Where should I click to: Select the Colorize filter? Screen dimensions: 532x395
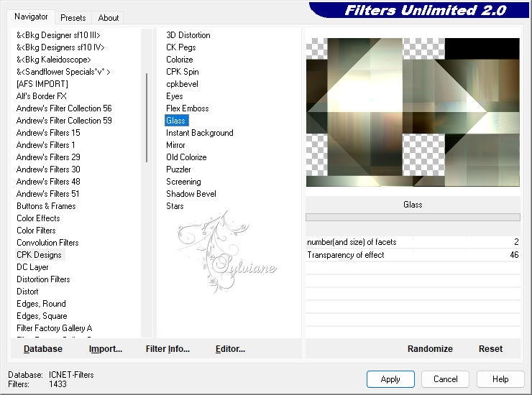(x=180, y=60)
